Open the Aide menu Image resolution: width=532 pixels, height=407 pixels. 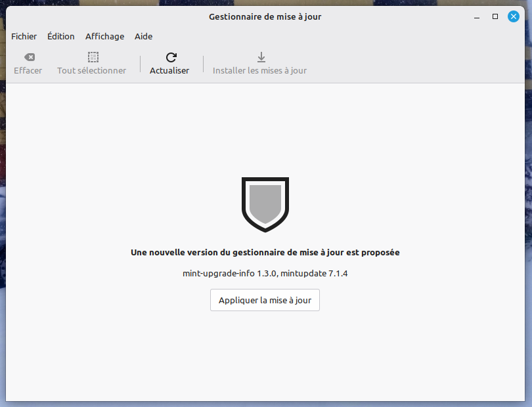143,37
